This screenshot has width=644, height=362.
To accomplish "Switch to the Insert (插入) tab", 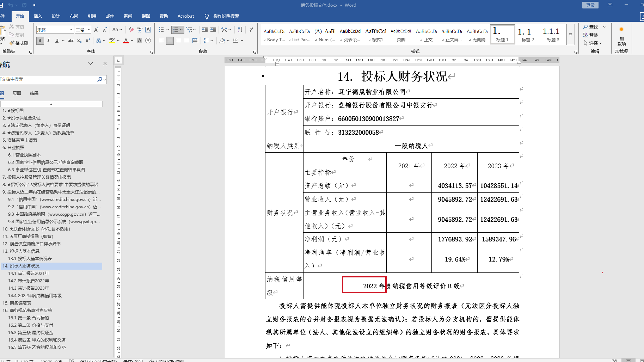I will [38, 16].
